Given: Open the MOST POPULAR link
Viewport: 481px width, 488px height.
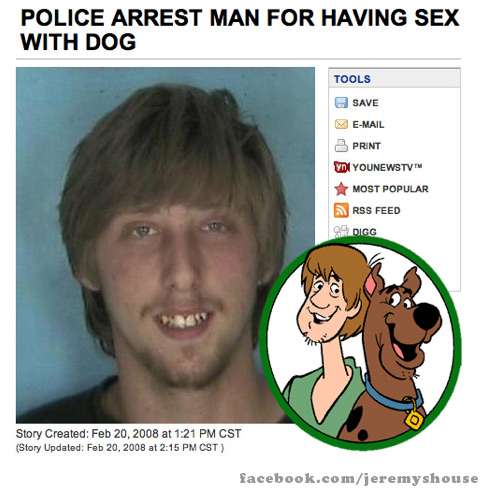Looking at the screenshot, I should (x=390, y=189).
